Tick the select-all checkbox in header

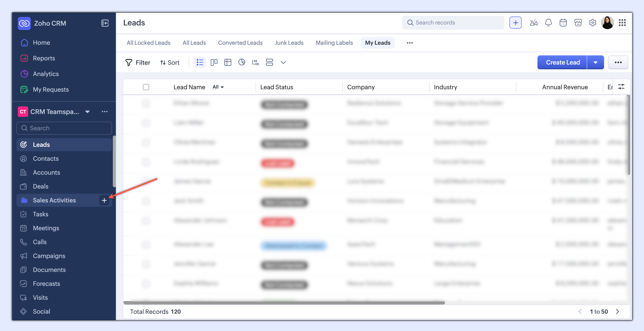(x=146, y=87)
